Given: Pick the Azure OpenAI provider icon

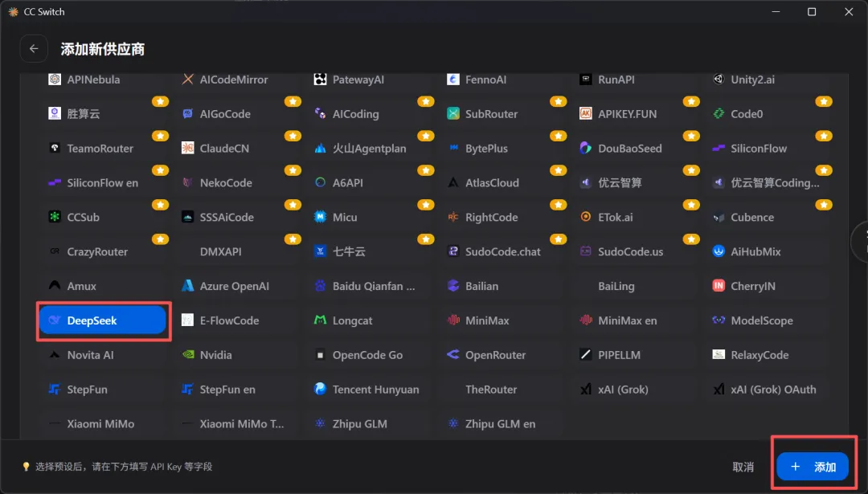Looking at the screenshot, I should (x=187, y=285).
